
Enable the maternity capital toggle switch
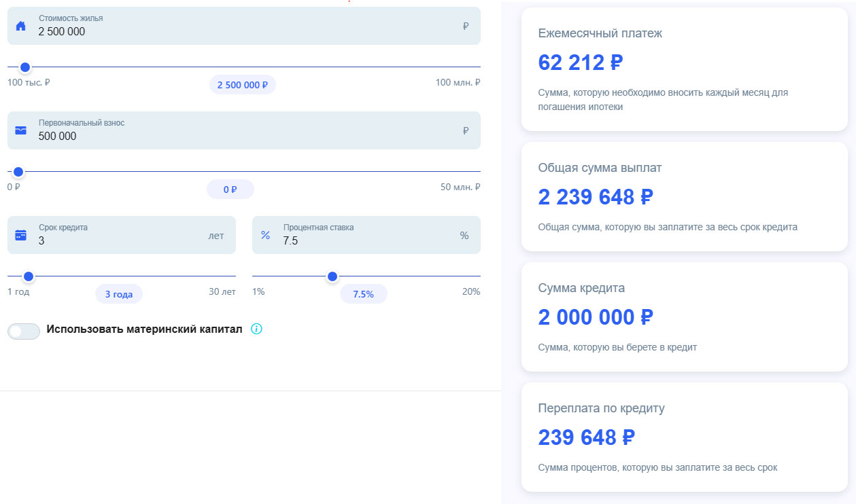(x=24, y=331)
